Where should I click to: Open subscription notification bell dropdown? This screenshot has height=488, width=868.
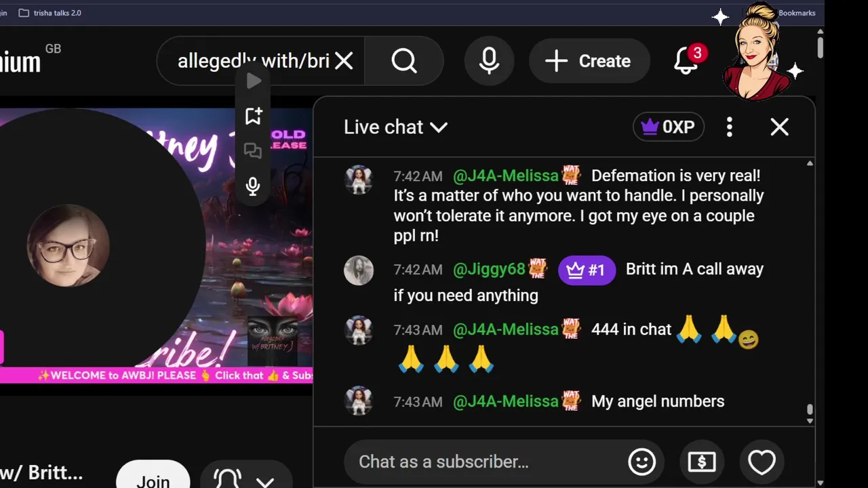pyautogui.click(x=245, y=479)
